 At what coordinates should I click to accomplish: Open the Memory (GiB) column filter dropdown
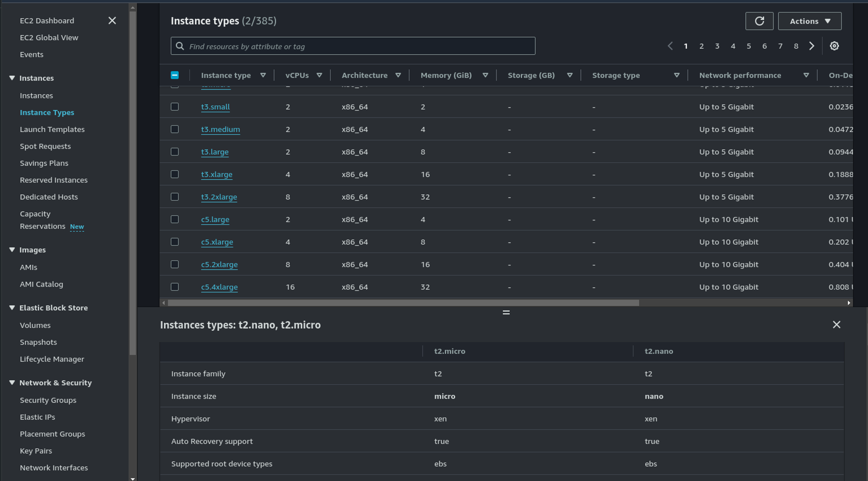coord(485,75)
